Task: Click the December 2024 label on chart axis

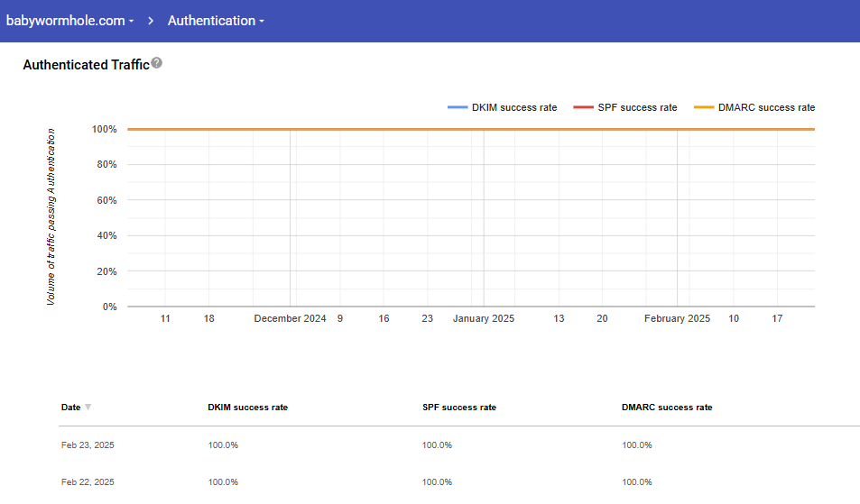Action: (290, 319)
